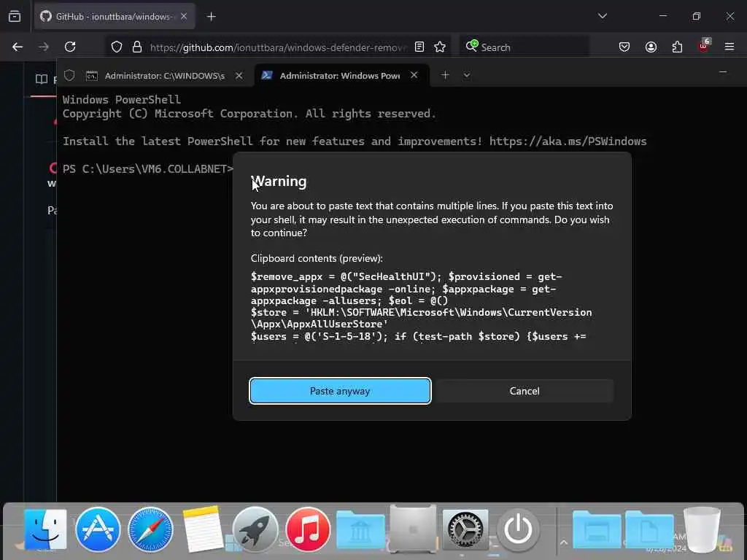This screenshot has width=747, height=560.
Task: Confirm with Paste anyway button
Action: pyautogui.click(x=340, y=391)
